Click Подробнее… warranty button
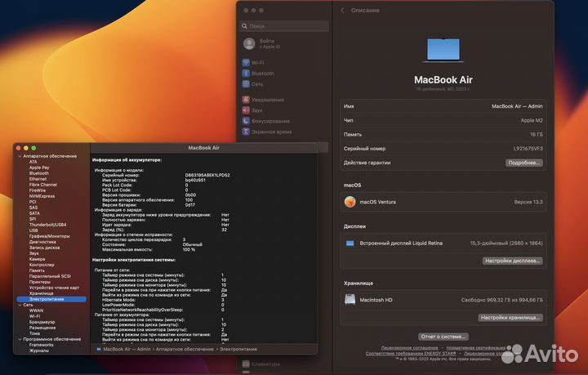This screenshot has width=588, height=375. (x=523, y=163)
